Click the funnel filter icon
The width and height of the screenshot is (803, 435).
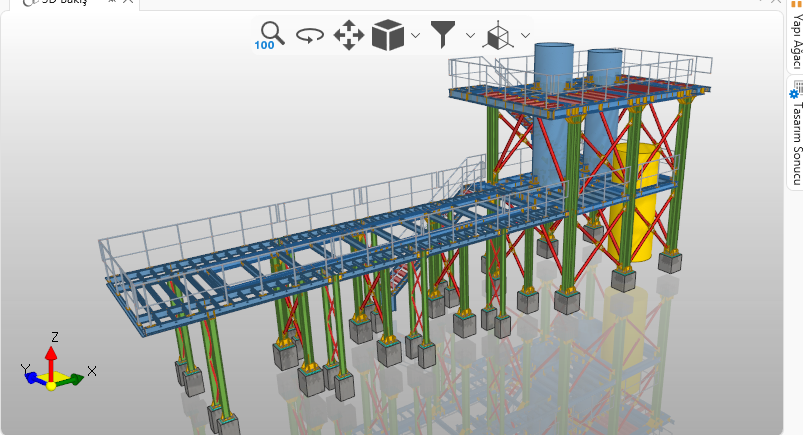[444, 35]
